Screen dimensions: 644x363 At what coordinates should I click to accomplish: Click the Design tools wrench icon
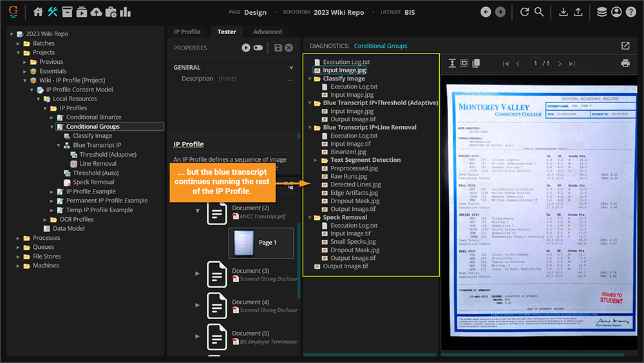[x=53, y=12]
